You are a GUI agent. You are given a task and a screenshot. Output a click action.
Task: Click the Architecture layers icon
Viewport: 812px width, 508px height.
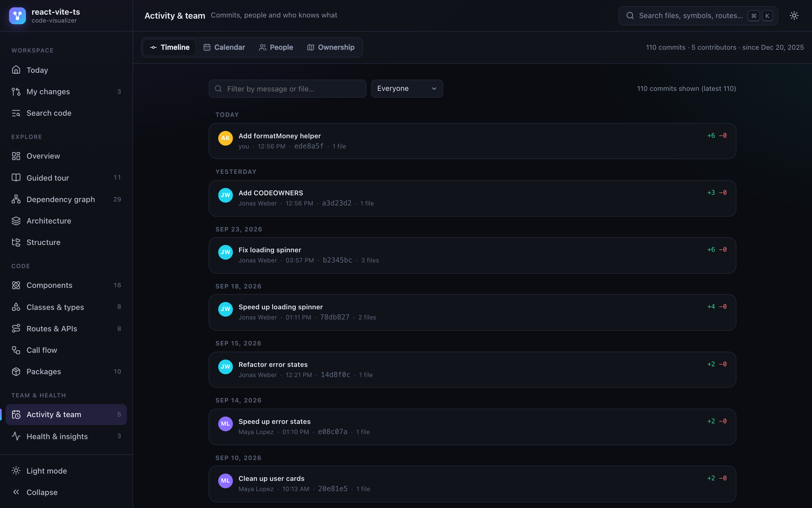point(16,221)
